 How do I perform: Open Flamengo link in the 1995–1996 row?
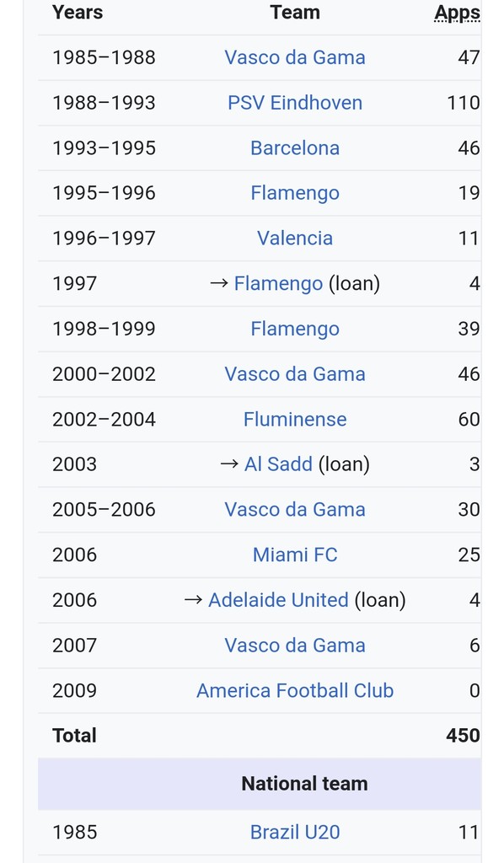tap(295, 193)
